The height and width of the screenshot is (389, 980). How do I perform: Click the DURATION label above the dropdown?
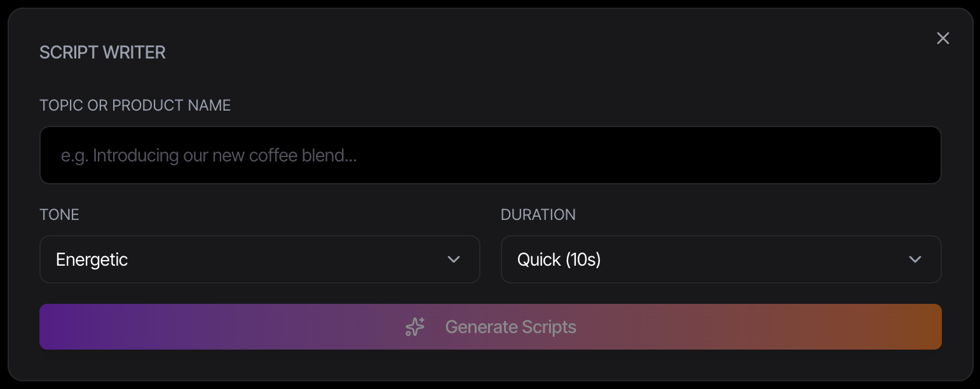tap(538, 215)
